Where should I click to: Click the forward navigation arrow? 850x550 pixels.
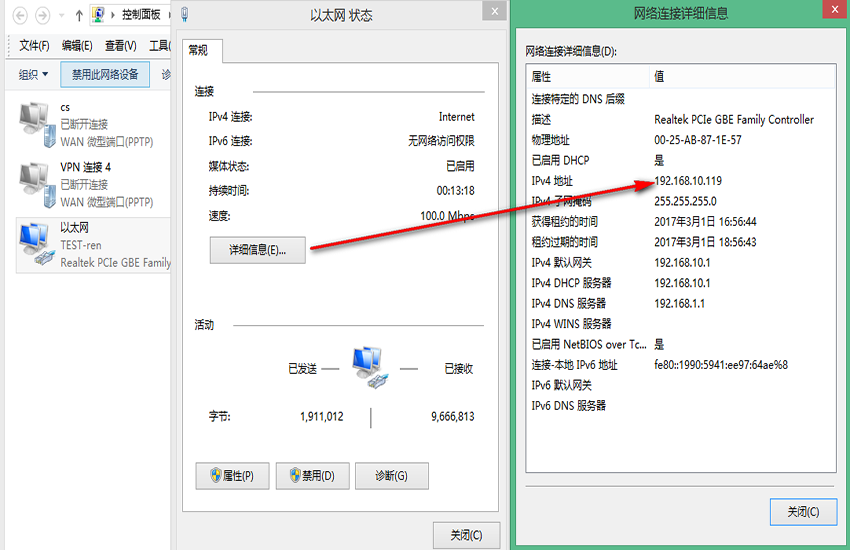pyautogui.click(x=43, y=16)
